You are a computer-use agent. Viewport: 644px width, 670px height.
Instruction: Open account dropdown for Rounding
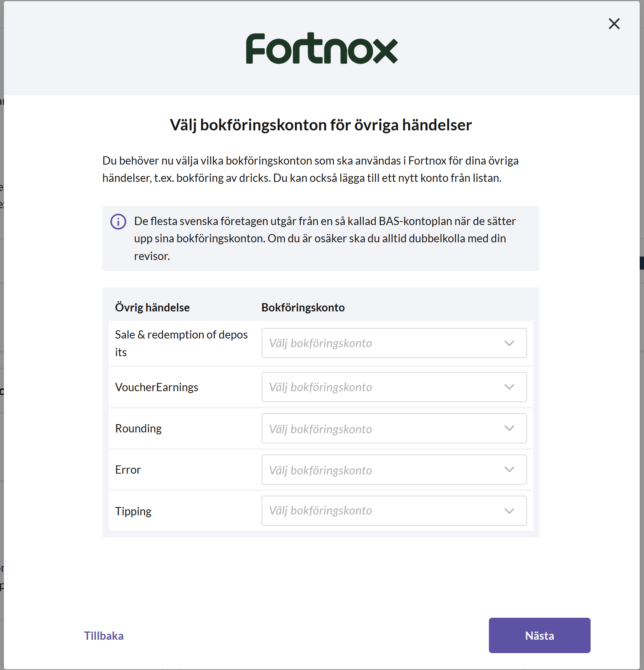(x=394, y=428)
